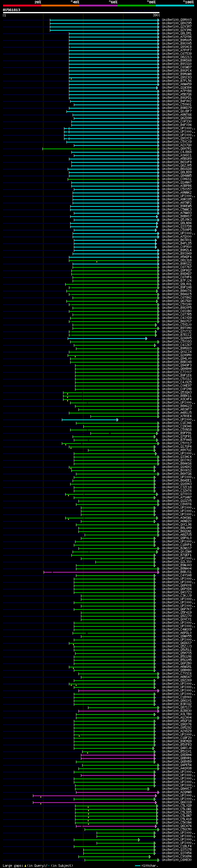Click the '=100char.' scale legend

tap(150, 865)
